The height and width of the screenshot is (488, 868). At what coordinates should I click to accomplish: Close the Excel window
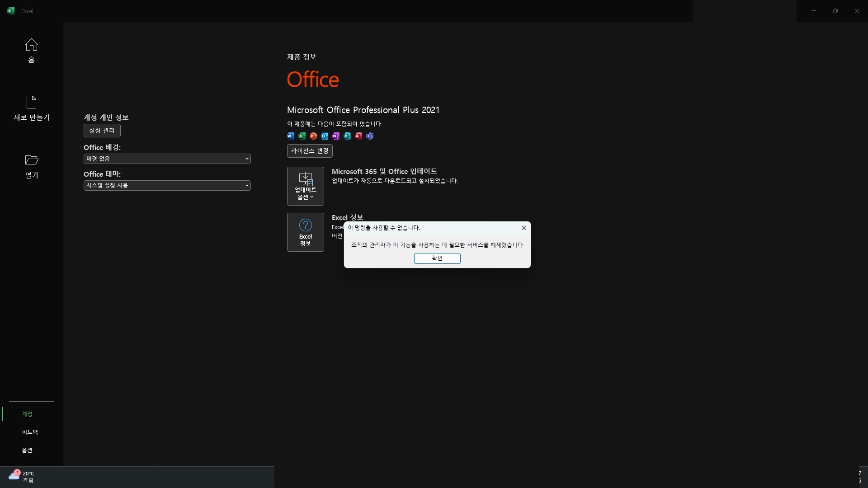857,11
